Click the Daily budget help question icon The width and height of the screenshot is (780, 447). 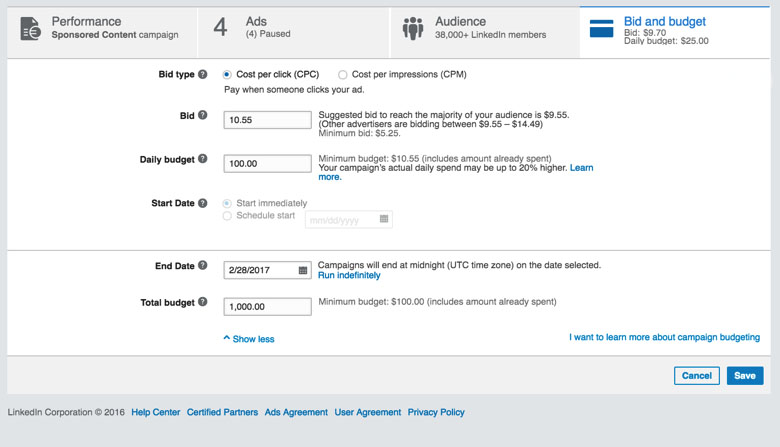203,159
